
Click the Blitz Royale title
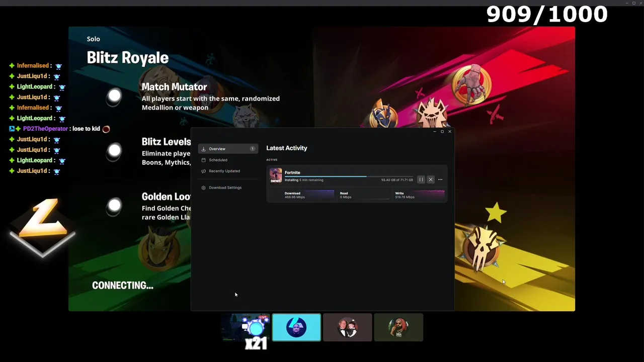coord(127,58)
